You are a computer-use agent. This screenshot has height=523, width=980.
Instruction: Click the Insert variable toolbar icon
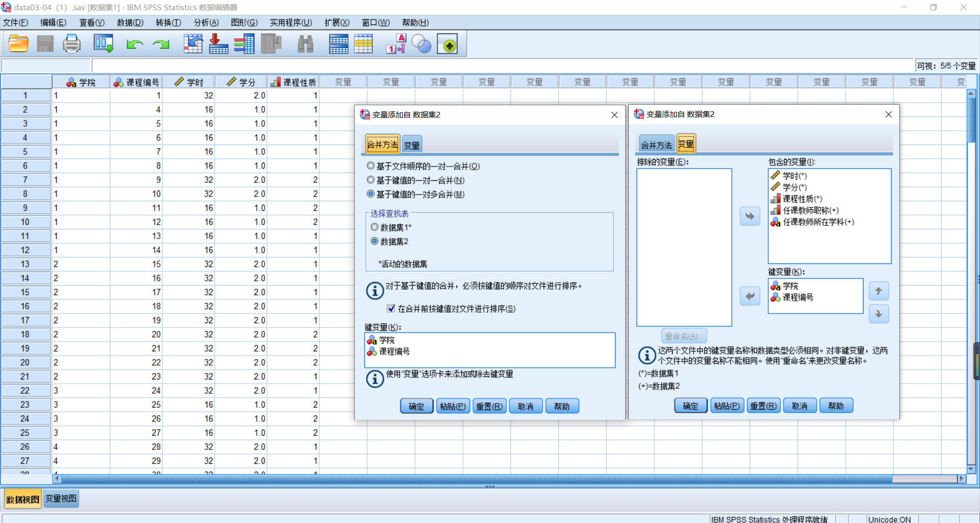[x=363, y=44]
